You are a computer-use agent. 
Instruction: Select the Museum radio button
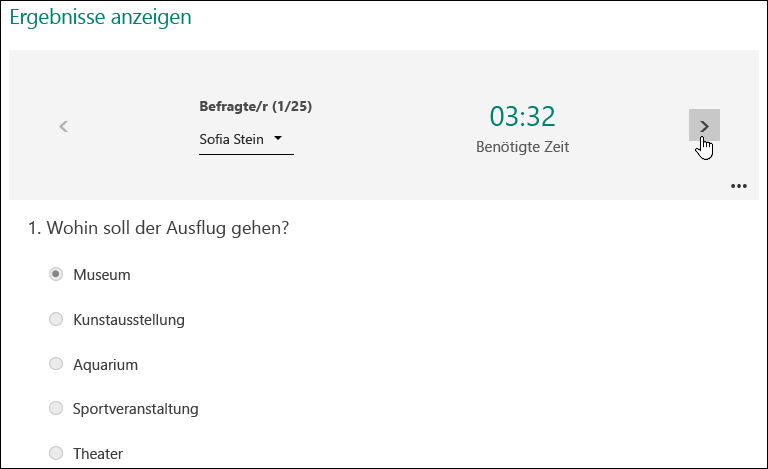[x=56, y=274]
